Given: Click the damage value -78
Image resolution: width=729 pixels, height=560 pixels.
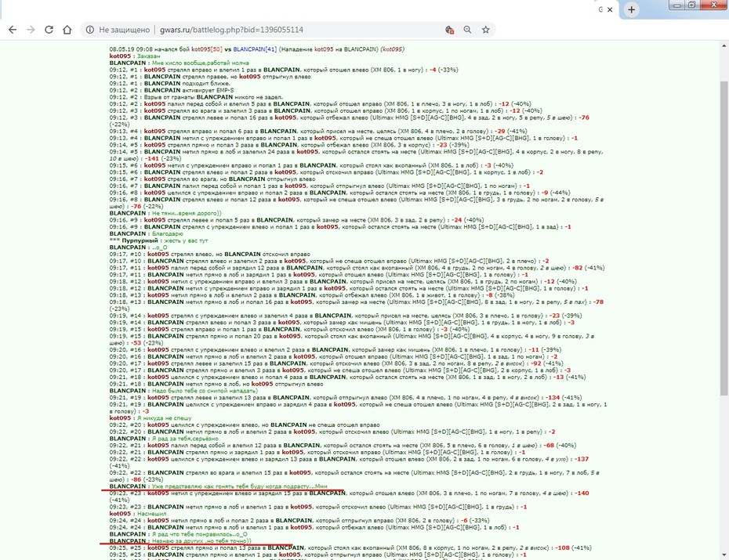Looking at the screenshot, I should click(598, 302).
